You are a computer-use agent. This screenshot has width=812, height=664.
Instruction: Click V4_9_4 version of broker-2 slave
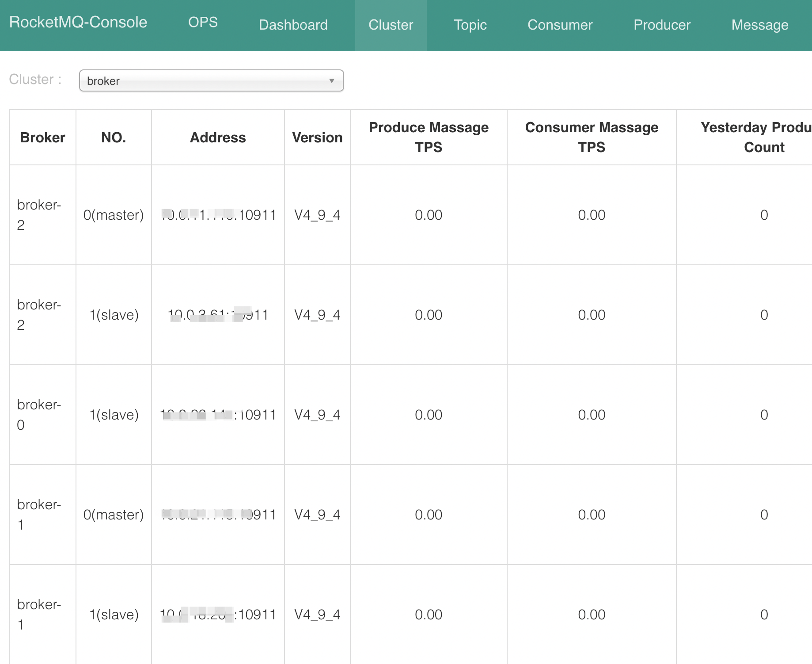[317, 315]
